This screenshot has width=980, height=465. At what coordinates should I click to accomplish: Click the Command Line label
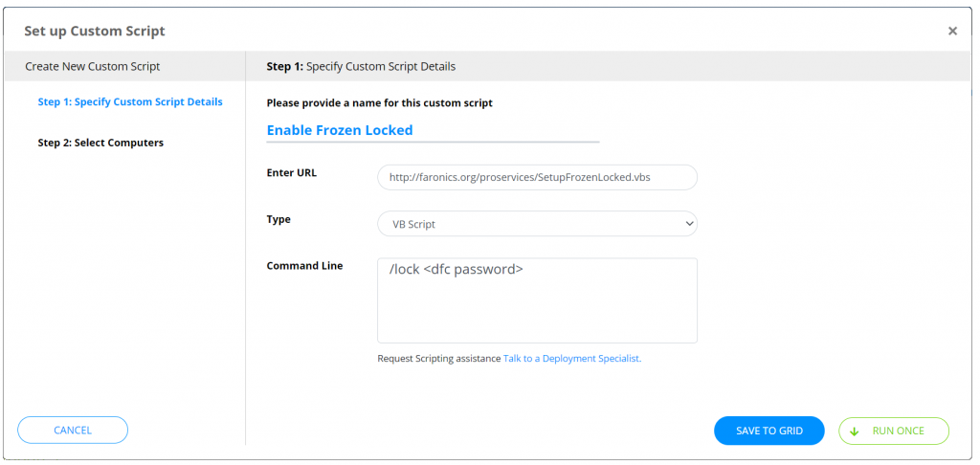(x=304, y=266)
